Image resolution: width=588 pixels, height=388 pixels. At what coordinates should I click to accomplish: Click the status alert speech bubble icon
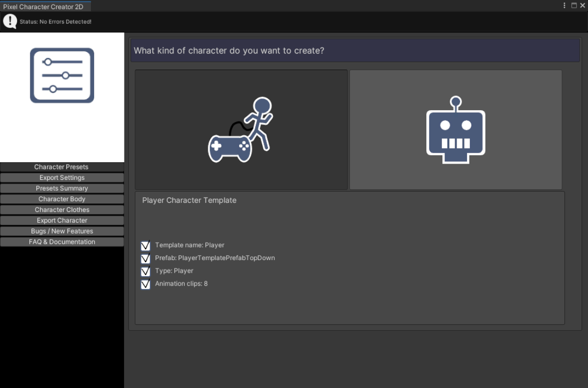click(10, 21)
